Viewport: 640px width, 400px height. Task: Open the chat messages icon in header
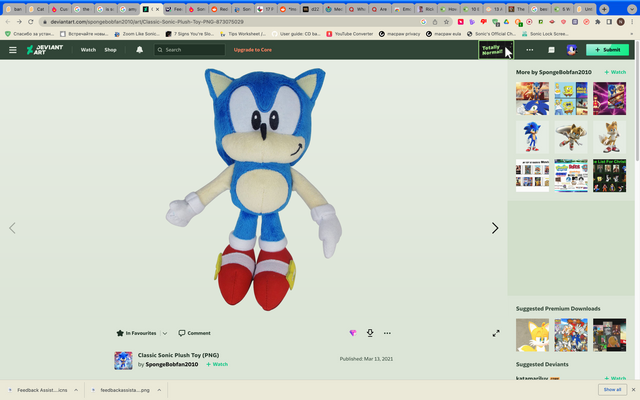click(x=550, y=49)
